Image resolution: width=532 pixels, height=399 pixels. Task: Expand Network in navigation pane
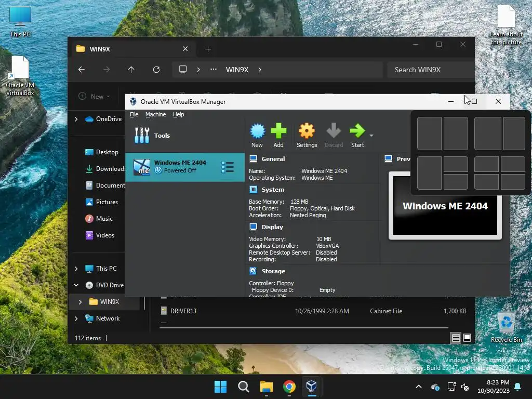coord(76,318)
